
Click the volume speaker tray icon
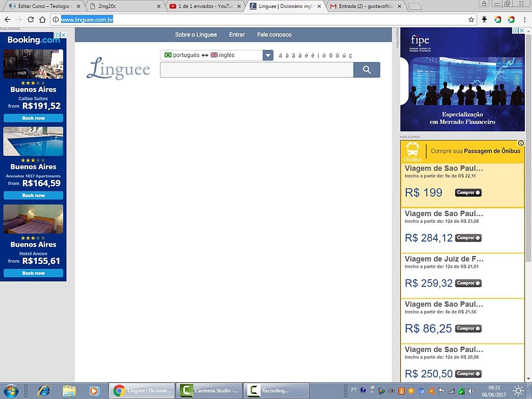pos(471,391)
